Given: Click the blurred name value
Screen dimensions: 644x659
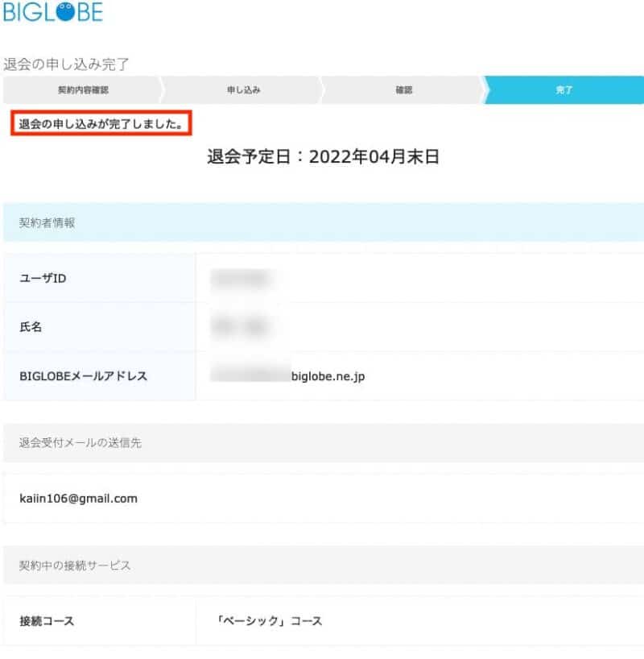Looking at the screenshot, I should [x=242, y=327].
